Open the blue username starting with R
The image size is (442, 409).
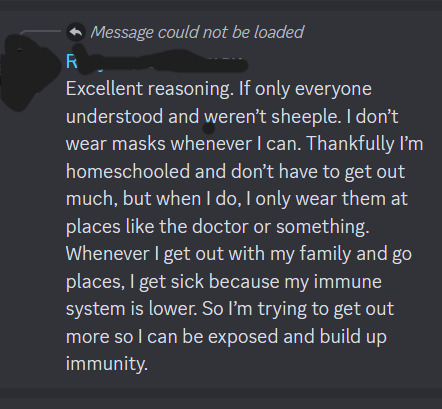(x=71, y=62)
